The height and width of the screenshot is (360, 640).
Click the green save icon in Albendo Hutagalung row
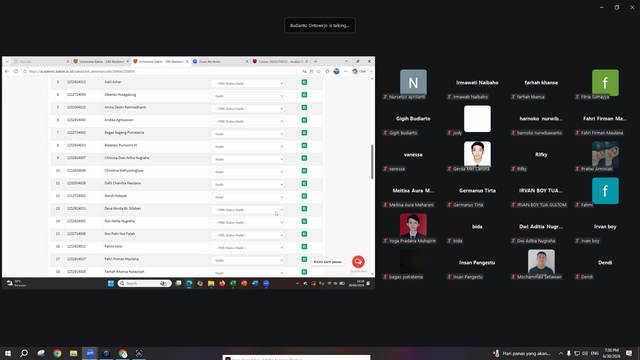304,95
